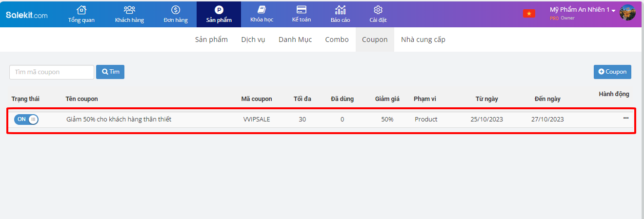Click the user profile avatar picture
The image size is (644, 219).
click(x=627, y=13)
